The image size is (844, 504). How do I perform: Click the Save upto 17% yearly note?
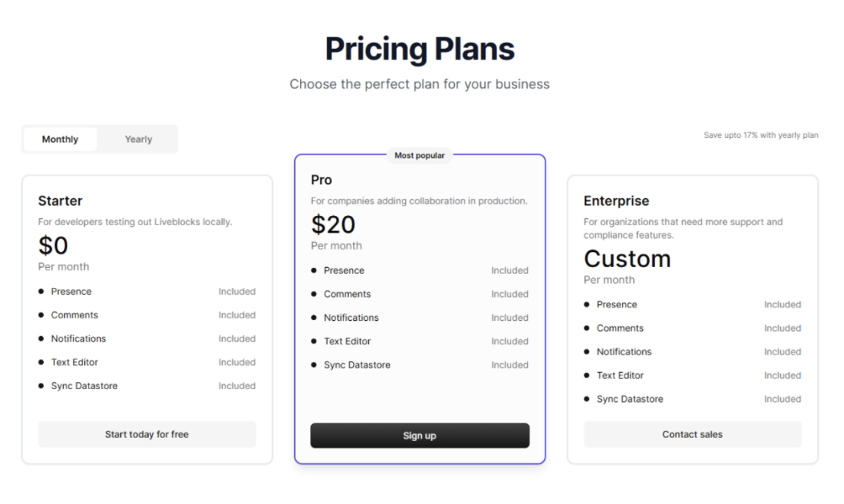point(761,135)
